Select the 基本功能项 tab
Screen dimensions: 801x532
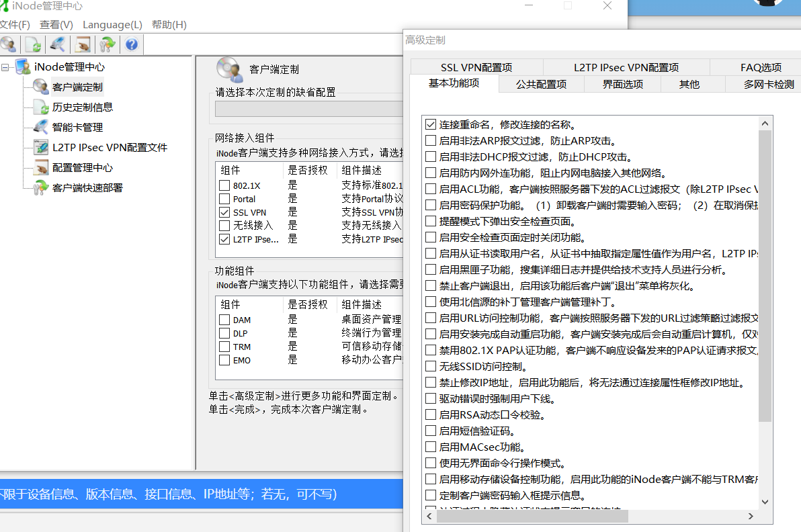(x=454, y=83)
